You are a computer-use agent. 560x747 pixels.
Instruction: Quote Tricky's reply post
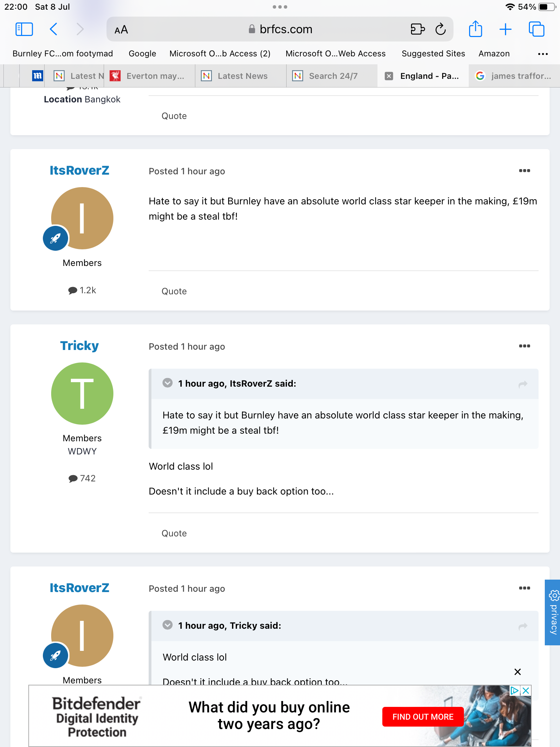click(x=174, y=533)
